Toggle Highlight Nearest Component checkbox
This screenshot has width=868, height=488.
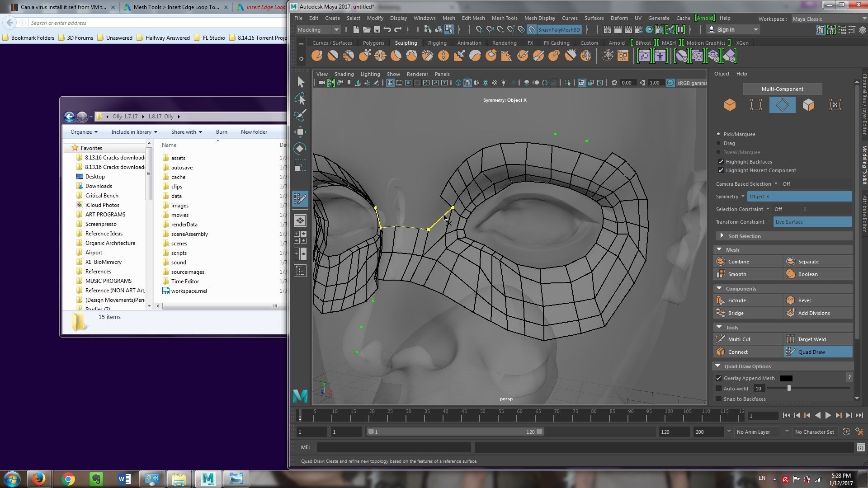pyautogui.click(x=721, y=170)
